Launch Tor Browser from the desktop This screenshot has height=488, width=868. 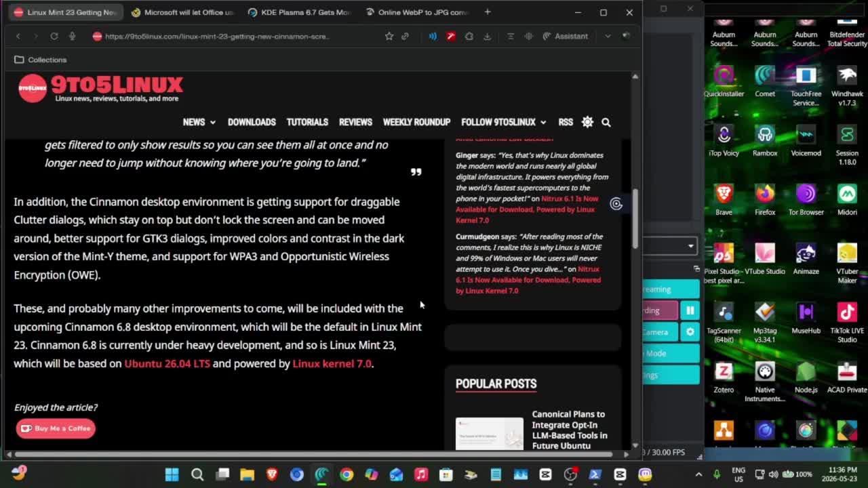(806, 199)
